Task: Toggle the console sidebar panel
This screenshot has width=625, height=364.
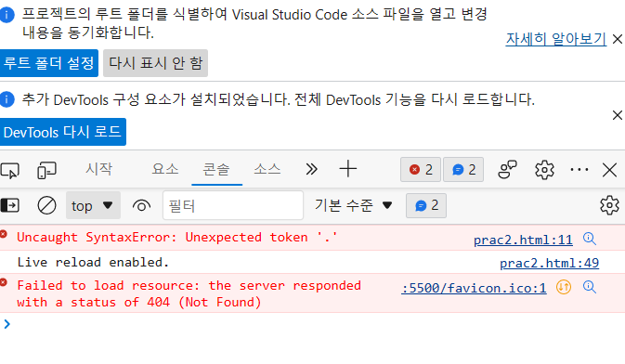Action: click(10, 206)
